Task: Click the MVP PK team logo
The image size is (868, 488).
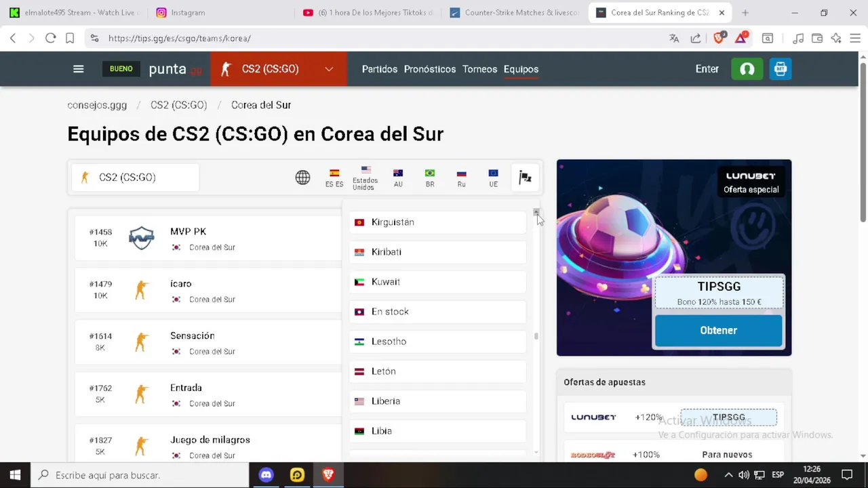Action: coord(142,238)
